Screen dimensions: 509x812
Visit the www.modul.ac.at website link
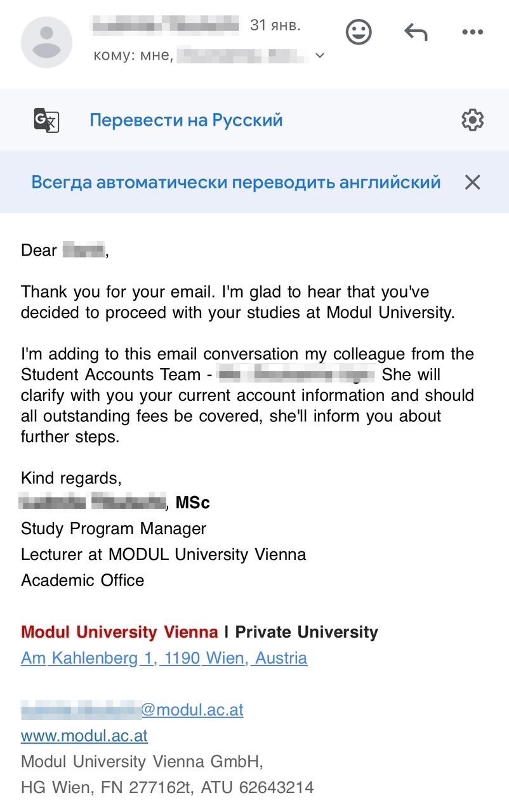click(x=84, y=735)
